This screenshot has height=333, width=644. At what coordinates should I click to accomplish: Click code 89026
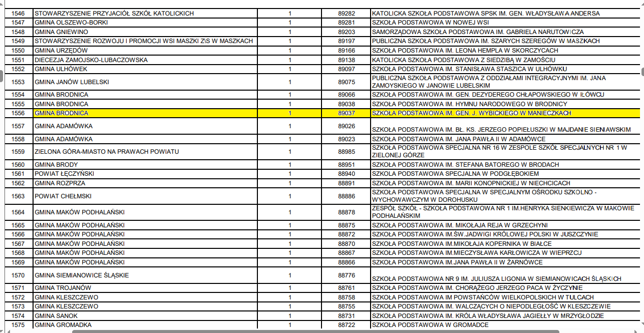click(346, 126)
